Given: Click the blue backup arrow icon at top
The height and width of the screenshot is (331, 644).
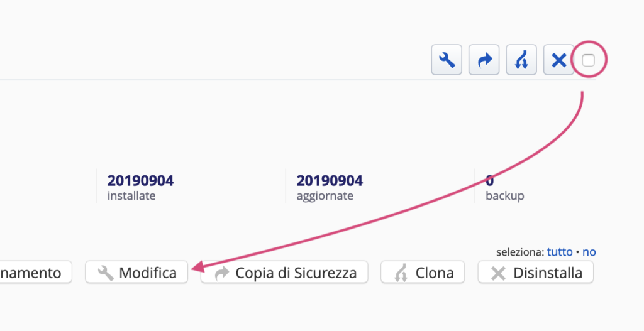Looking at the screenshot, I should (484, 60).
